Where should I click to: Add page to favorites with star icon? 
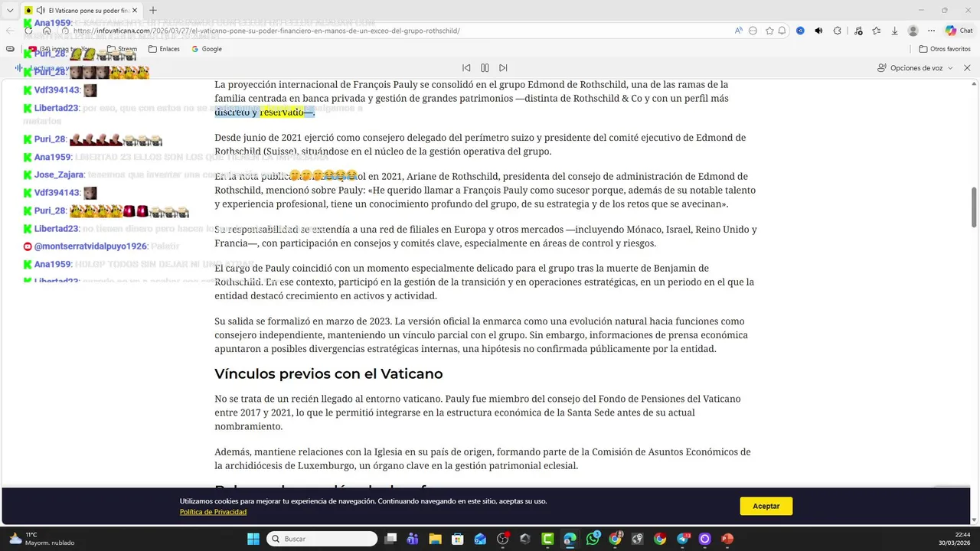(x=769, y=31)
